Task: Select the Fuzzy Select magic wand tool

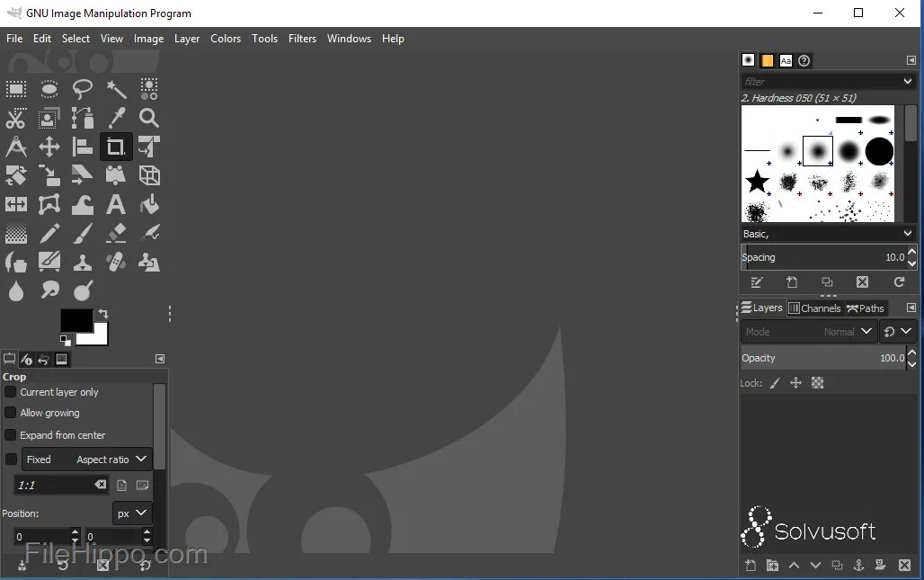Action: coord(116,89)
